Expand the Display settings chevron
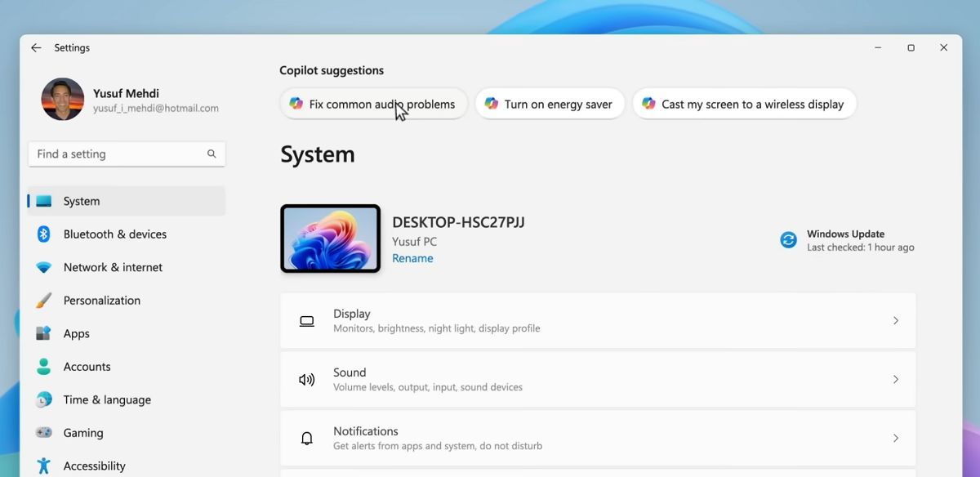The height and width of the screenshot is (477, 980). tap(896, 321)
